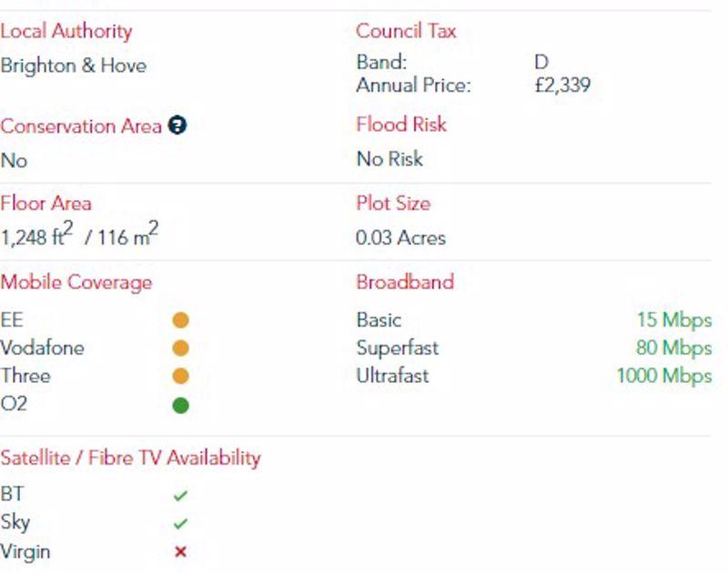Image resolution: width=728 pixels, height=573 pixels.
Task: Click the Flood Risk heading
Action: [401, 125]
